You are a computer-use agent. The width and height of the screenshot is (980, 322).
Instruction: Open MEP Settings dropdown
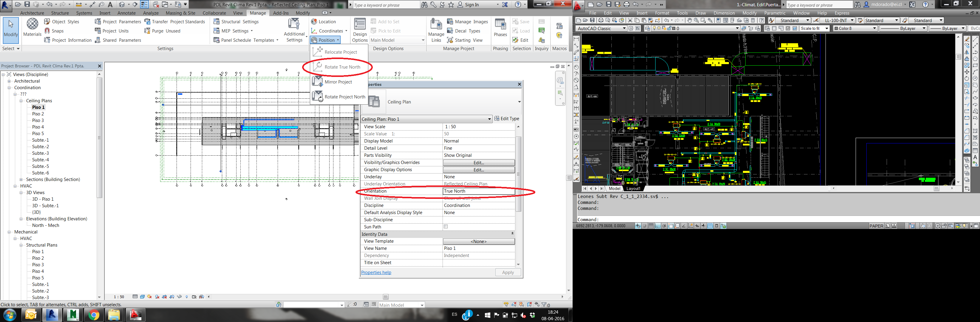233,31
